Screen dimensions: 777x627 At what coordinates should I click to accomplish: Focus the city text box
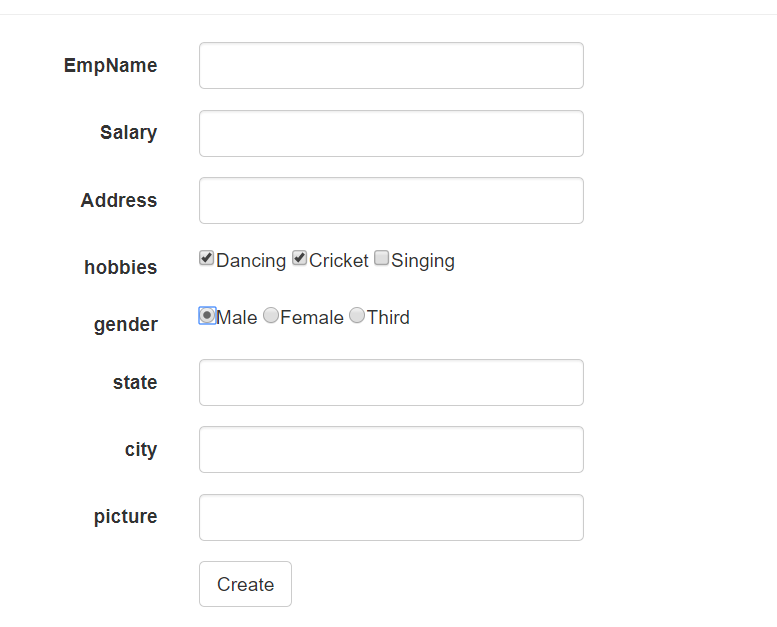point(391,450)
